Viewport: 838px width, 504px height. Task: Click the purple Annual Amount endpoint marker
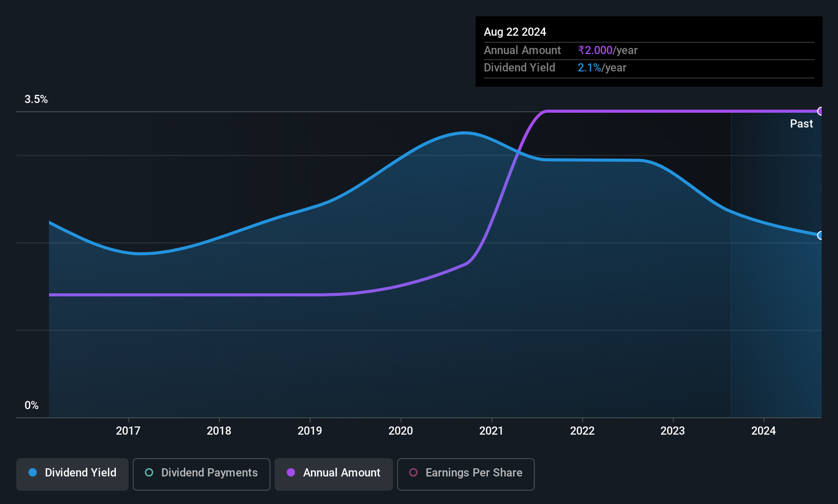821,111
